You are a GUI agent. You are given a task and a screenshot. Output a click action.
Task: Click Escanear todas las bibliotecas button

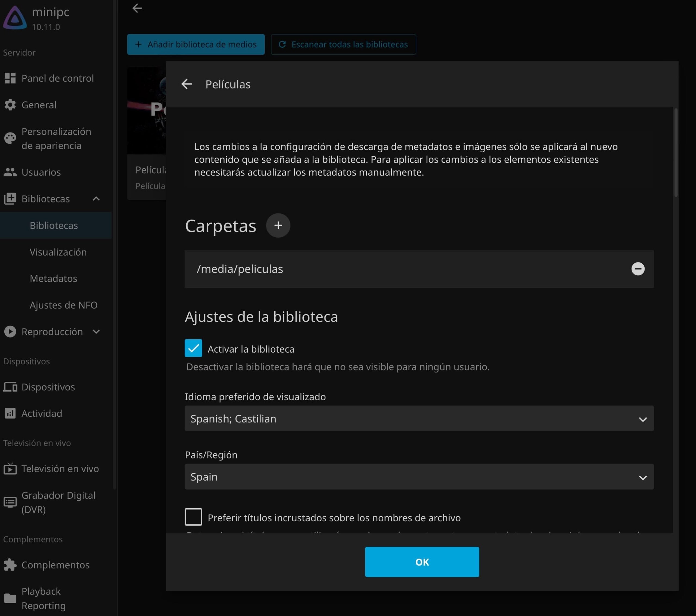click(x=343, y=44)
